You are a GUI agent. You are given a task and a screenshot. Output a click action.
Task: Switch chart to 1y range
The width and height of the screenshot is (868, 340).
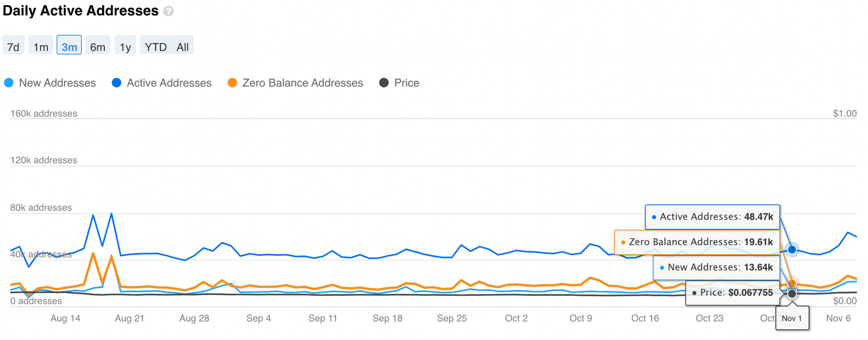125,47
